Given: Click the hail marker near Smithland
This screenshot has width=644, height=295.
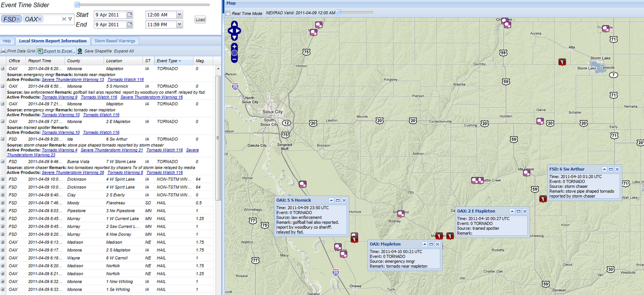Looking at the screenshot, I should coord(400,213).
